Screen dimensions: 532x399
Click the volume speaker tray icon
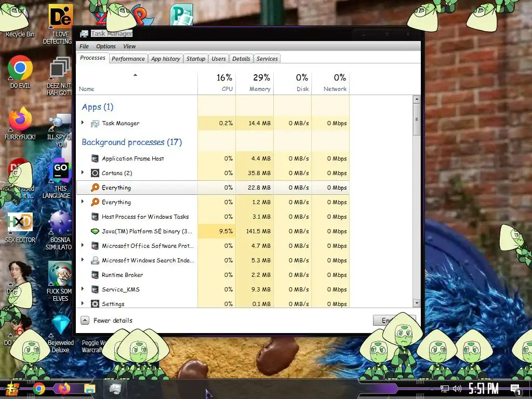(457, 389)
